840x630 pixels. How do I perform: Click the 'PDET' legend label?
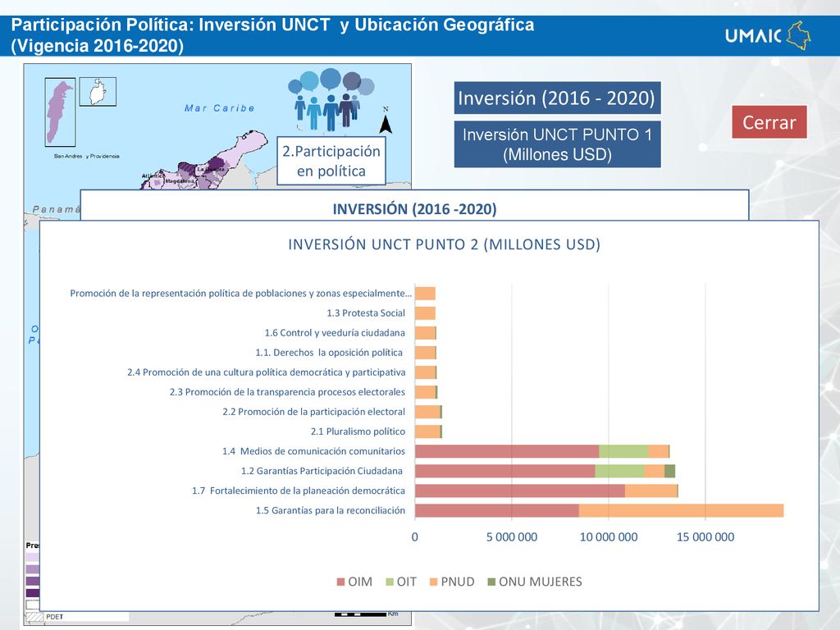55,617
